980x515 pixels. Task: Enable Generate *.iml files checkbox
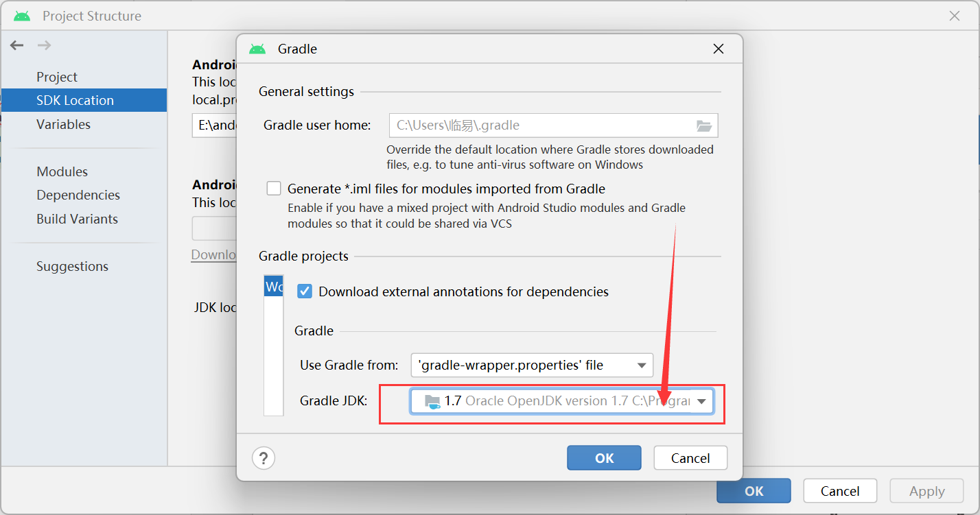[274, 189]
